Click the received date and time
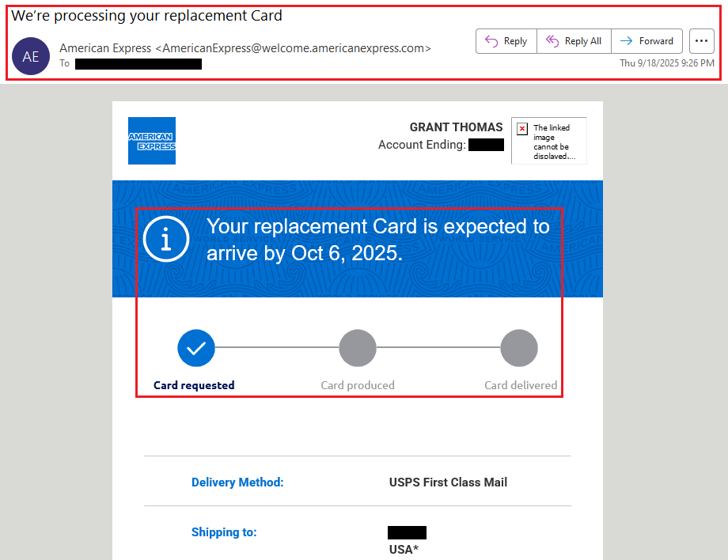Image resolution: width=728 pixels, height=560 pixels. [666, 63]
